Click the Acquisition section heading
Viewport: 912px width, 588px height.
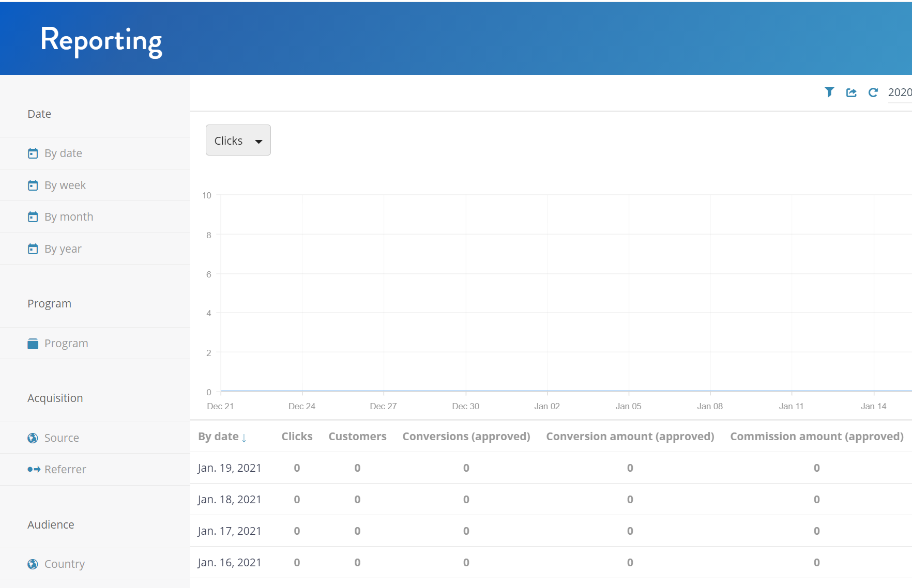click(55, 398)
